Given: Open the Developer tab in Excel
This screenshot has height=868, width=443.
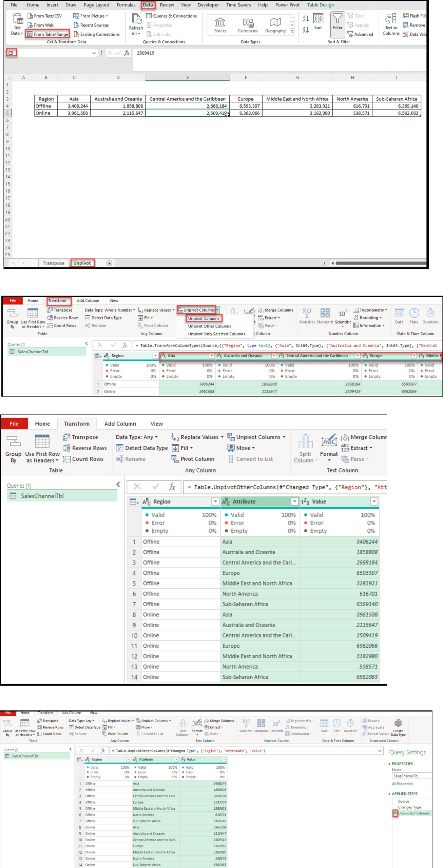Looking at the screenshot, I should (208, 5).
